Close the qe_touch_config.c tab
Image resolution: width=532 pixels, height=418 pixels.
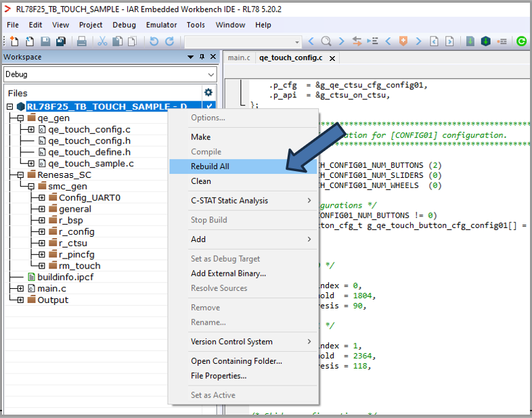(x=332, y=58)
